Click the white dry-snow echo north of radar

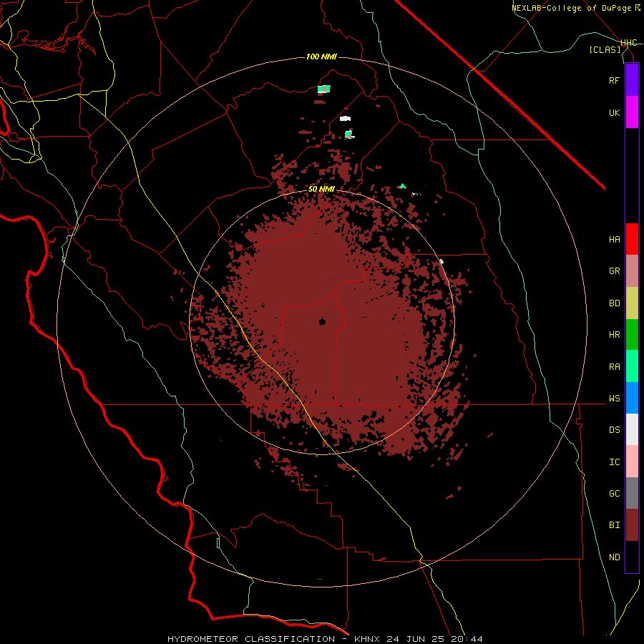pyautogui.click(x=345, y=119)
